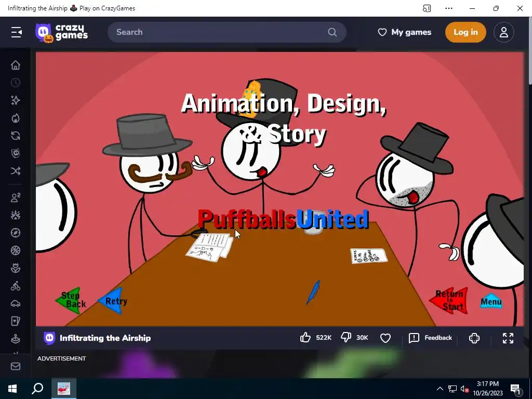This screenshot has width=532, height=399.
Task: Click the blue pen on table
Action: [313, 292]
